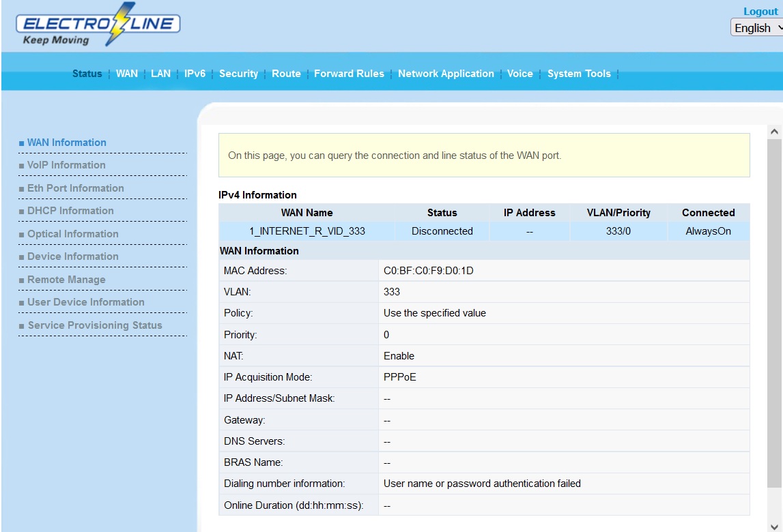Click the Logout link
This screenshot has width=783, height=532.
pyautogui.click(x=760, y=11)
